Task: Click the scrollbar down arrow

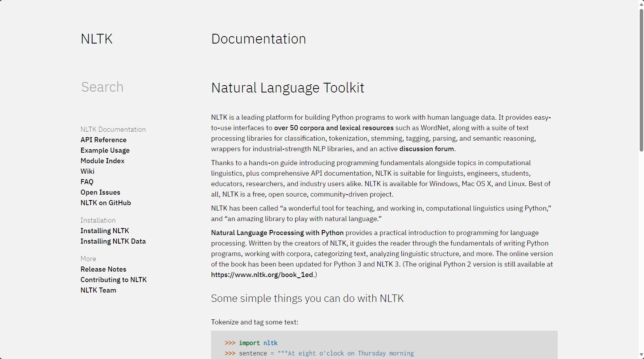Action: (x=641, y=355)
